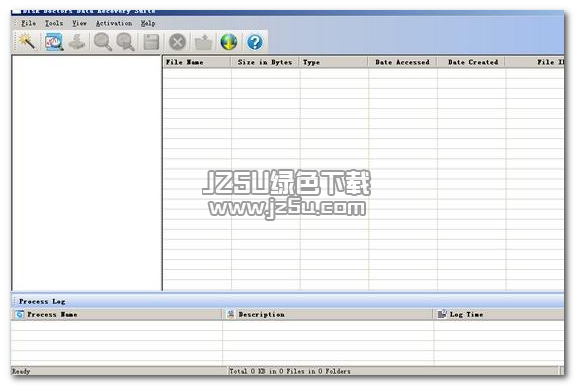Click the Ready status bar text
The width and height of the screenshot is (575, 386).
[21, 371]
